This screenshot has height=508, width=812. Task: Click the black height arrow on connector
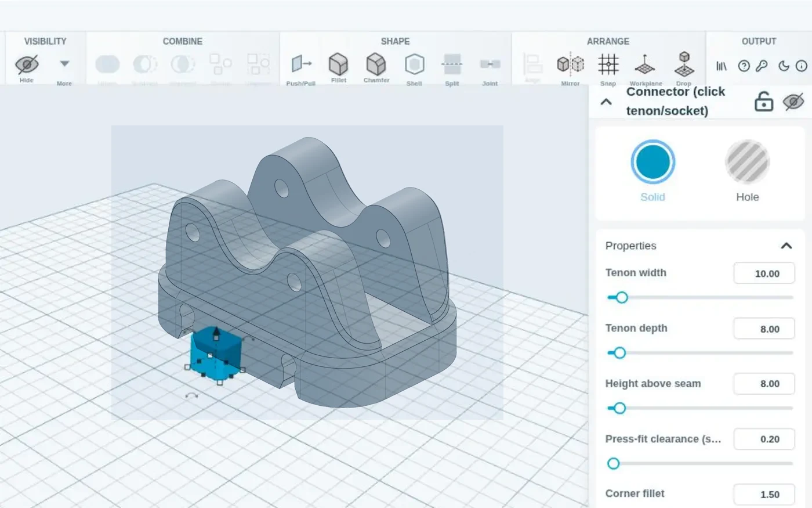216,333
